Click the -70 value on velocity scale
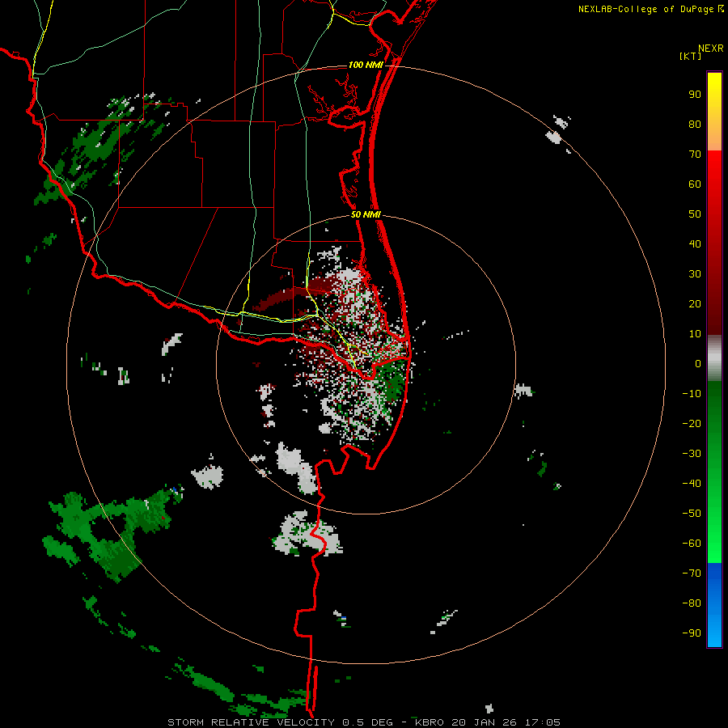Screen dimensions: 728x728 tap(692, 574)
